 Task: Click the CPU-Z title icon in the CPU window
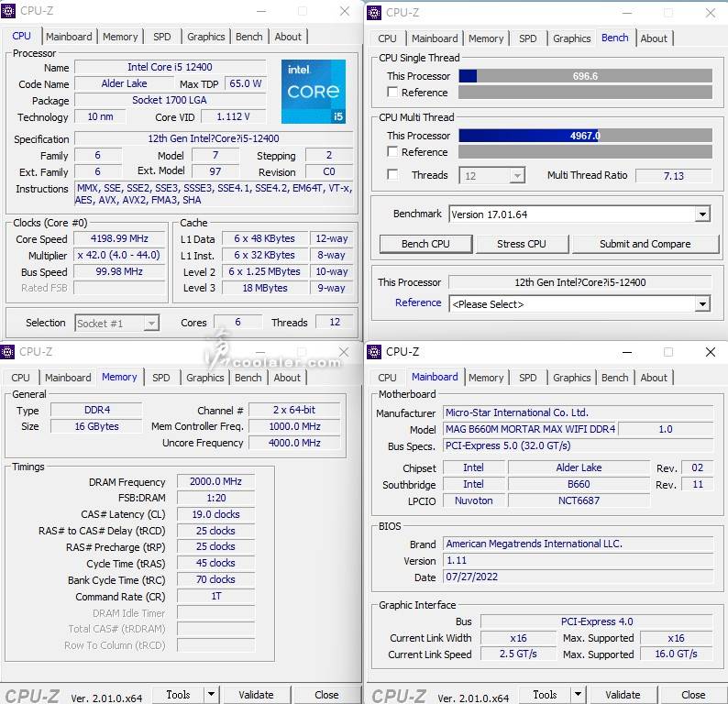pyautogui.click(x=8, y=11)
